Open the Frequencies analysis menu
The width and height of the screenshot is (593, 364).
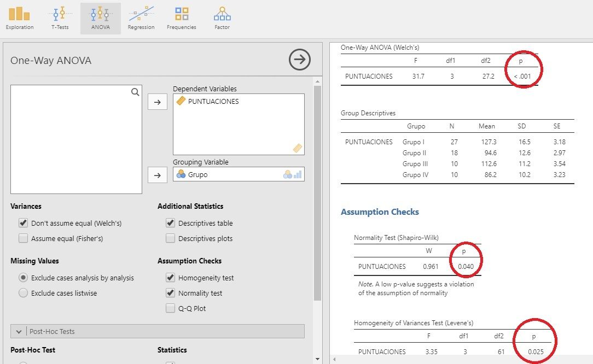[182, 18]
